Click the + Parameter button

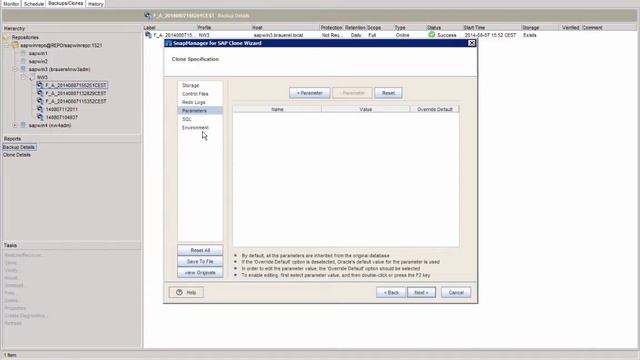(309, 93)
